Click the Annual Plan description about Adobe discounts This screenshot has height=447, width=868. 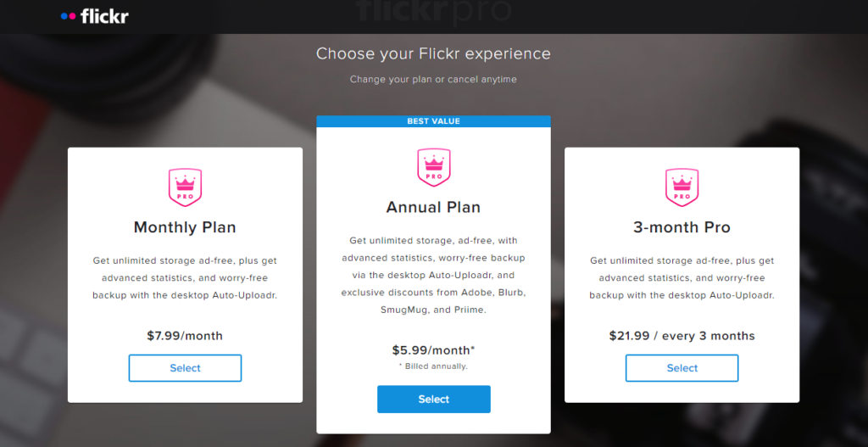tap(433, 276)
